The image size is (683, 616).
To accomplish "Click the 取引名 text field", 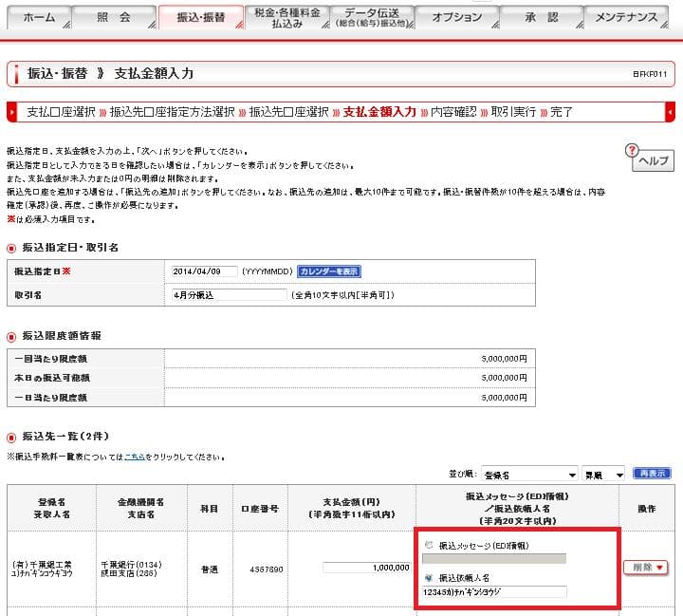I will coord(228,294).
